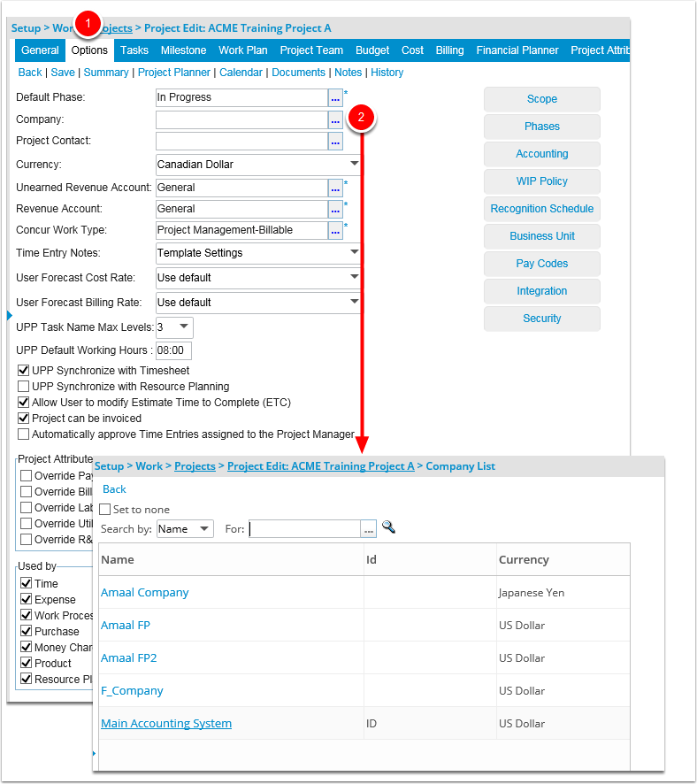Screen dimensions: 697x784
Task: Open the Documents link
Action: point(298,73)
